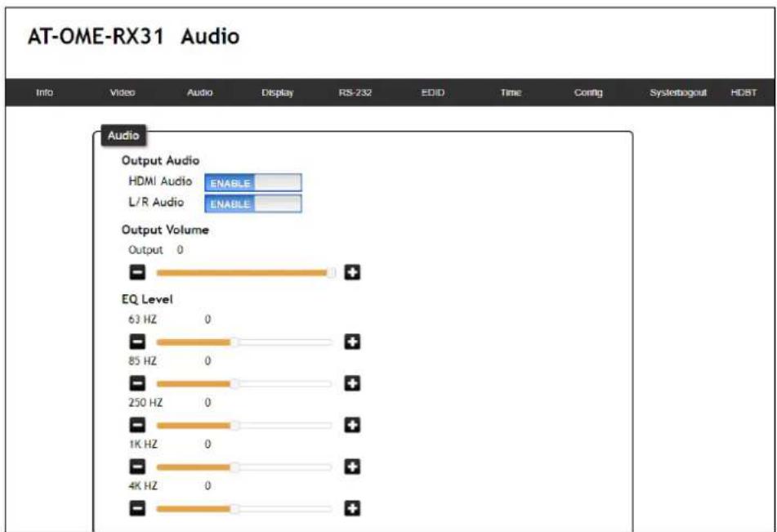Click the 4K HZ label

pos(143,486)
